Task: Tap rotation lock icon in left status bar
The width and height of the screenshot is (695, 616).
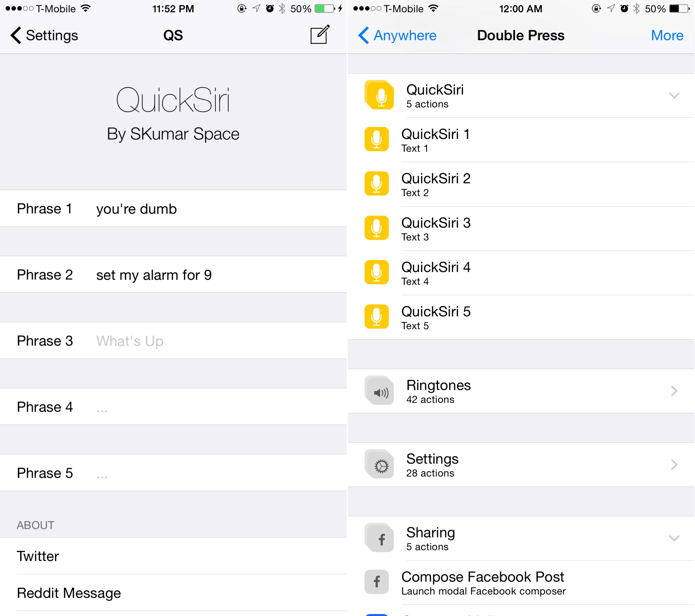Action: click(242, 9)
